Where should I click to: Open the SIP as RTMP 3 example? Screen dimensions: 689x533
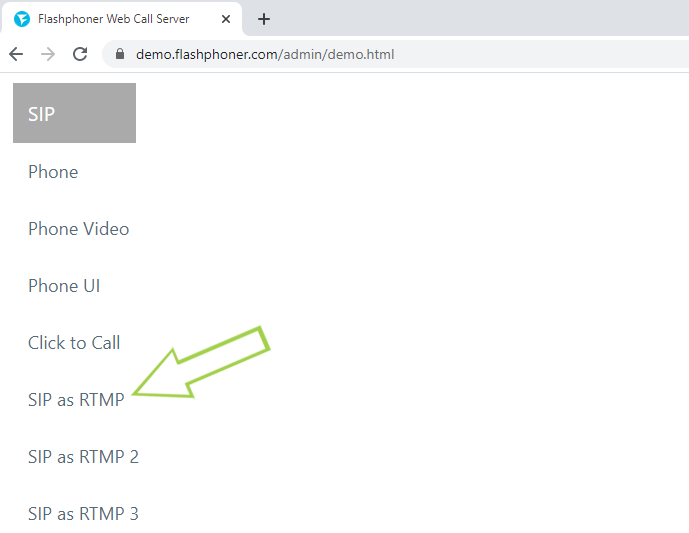click(83, 514)
